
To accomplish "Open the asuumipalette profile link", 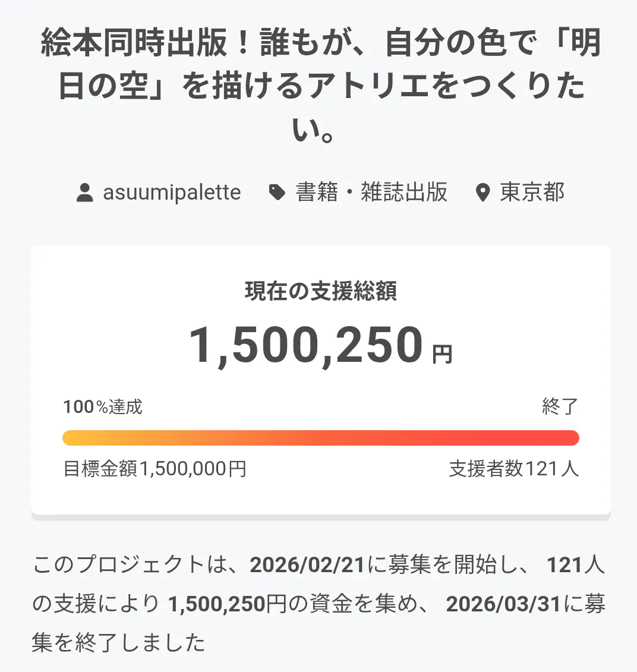I will 172,193.
